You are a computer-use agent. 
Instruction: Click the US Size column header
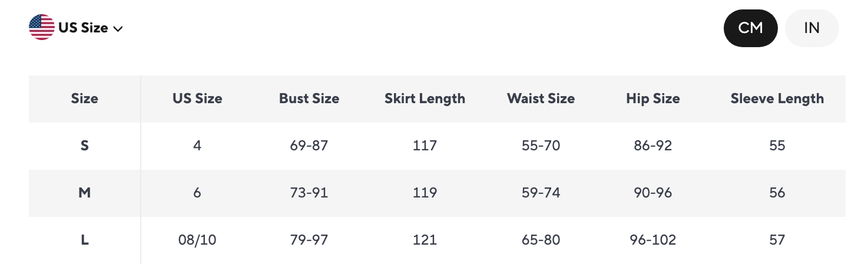coord(197,98)
